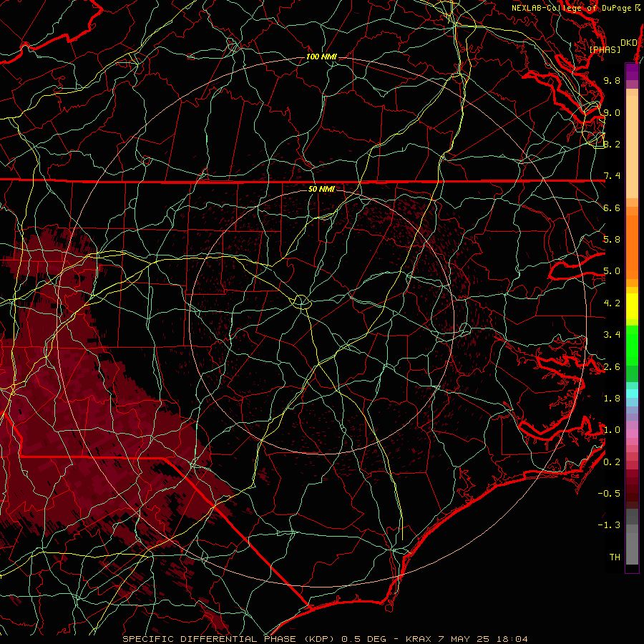
Task: Click the -1.3 legend value
Action: click(x=609, y=525)
